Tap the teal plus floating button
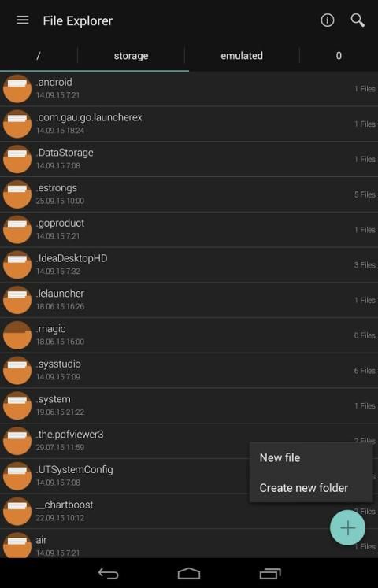The image size is (378, 588). click(347, 527)
